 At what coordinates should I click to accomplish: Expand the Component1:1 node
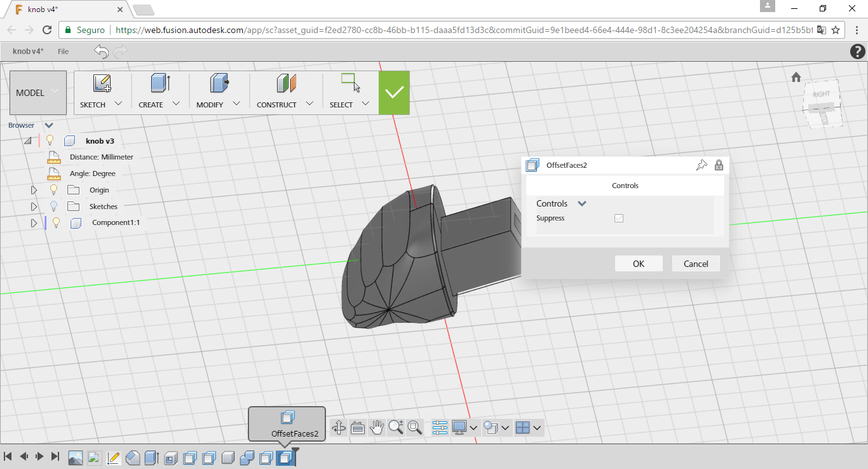coord(34,223)
